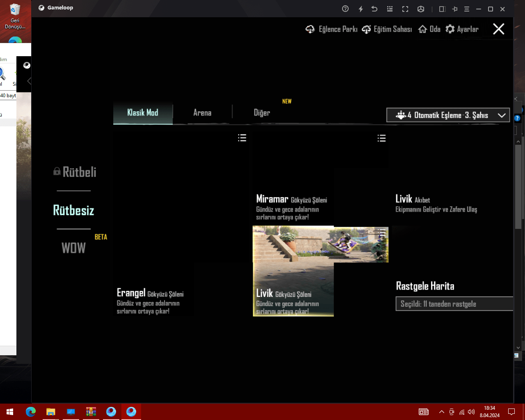Viewport: 525px width, 420px height.
Task: Switch to the Diğer tab
Action: pyautogui.click(x=262, y=113)
